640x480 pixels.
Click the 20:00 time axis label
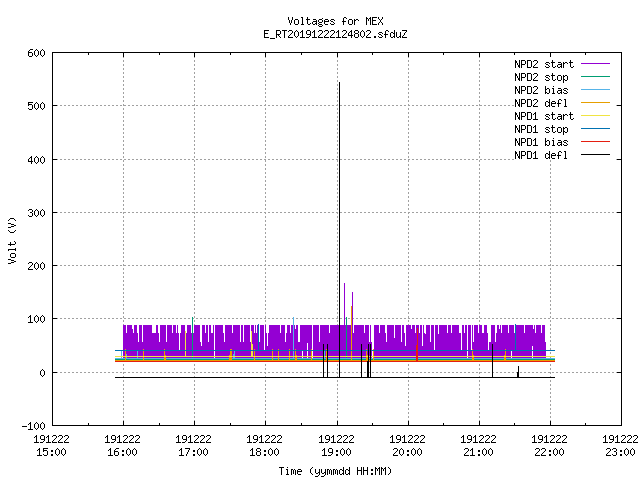(407, 452)
